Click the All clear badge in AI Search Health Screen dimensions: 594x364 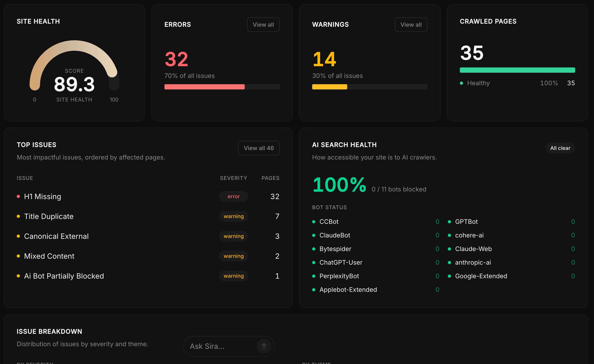click(x=560, y=148)
